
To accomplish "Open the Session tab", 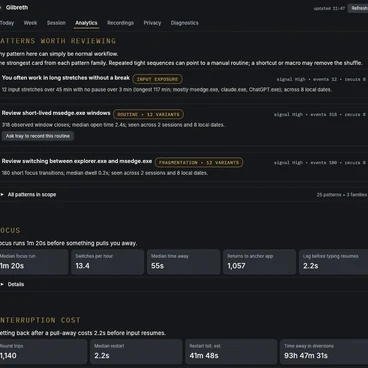I will [56, 23].
